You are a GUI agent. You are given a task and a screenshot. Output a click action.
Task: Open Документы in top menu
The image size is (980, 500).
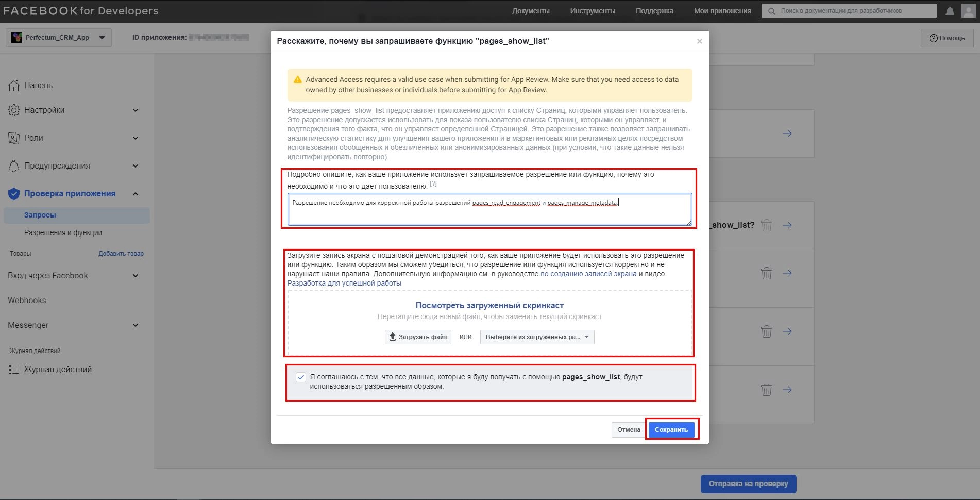531,11
